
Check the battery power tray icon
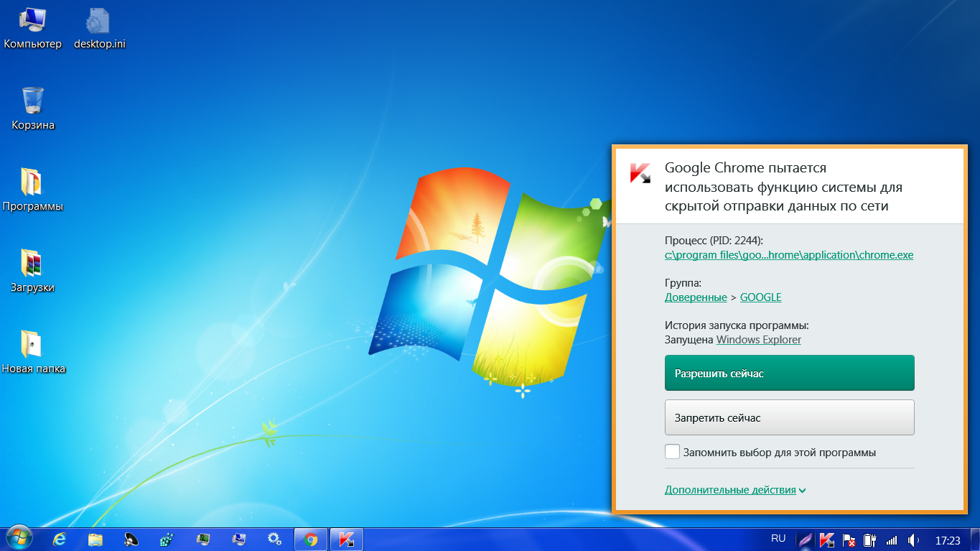870,540
